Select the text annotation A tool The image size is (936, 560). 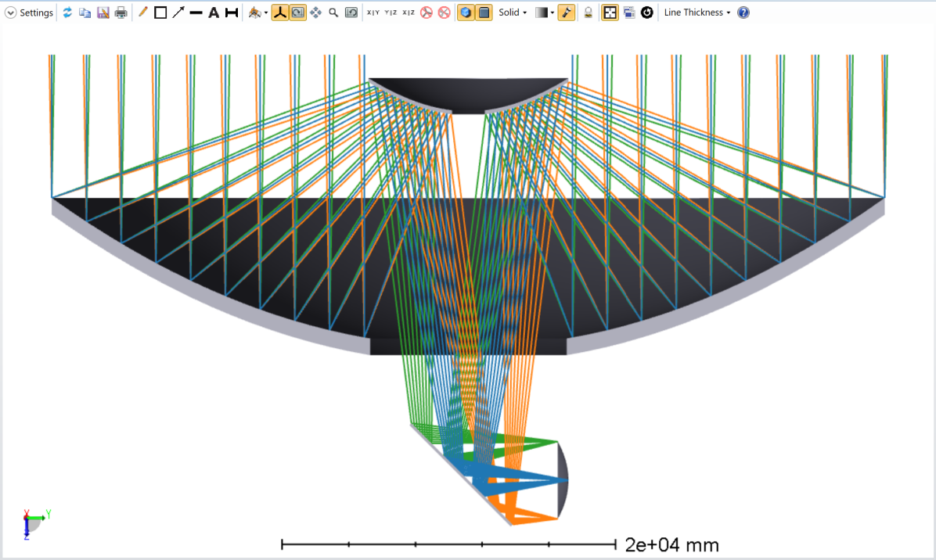(x=214, y=13)
